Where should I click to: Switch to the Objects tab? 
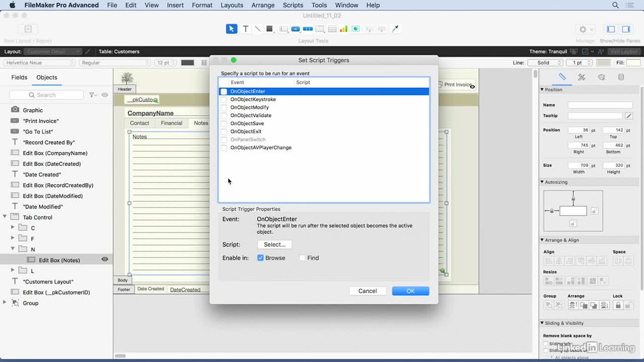(47, 77)
